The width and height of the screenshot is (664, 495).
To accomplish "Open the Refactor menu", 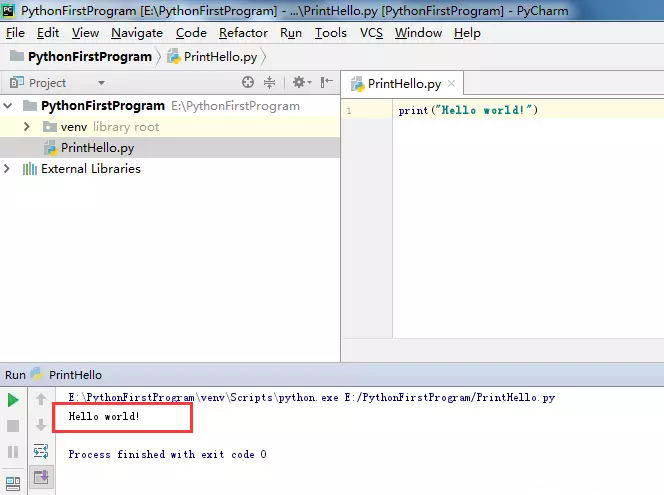I will point(243,33).
